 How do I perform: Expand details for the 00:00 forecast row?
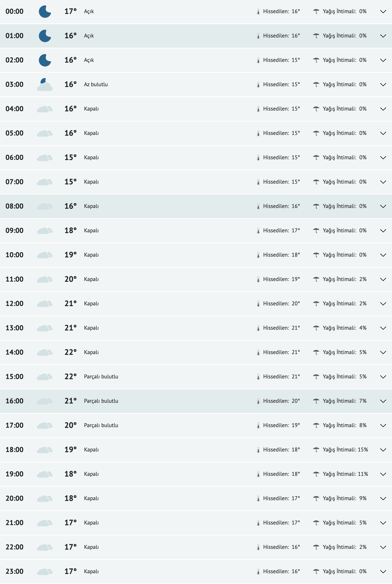click(x=383, y=11)
